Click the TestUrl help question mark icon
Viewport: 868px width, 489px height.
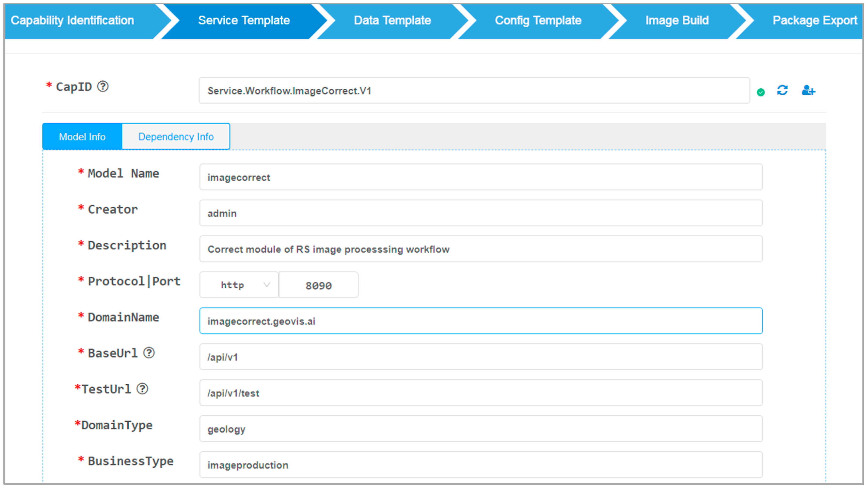pyautogui.click(x=142, y=389)
